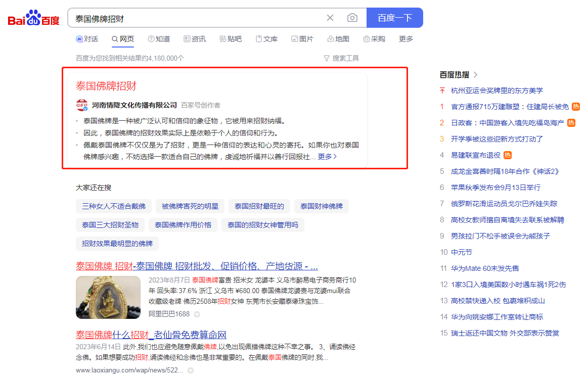Open hot topic 官方通报715万建雕塑
This screenshot has width=588, height=376.
tap(510, 107)
